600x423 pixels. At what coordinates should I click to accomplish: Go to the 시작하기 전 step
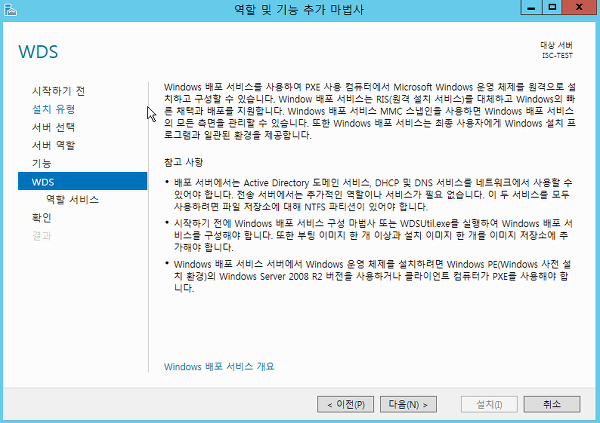(x=59, y=91)
